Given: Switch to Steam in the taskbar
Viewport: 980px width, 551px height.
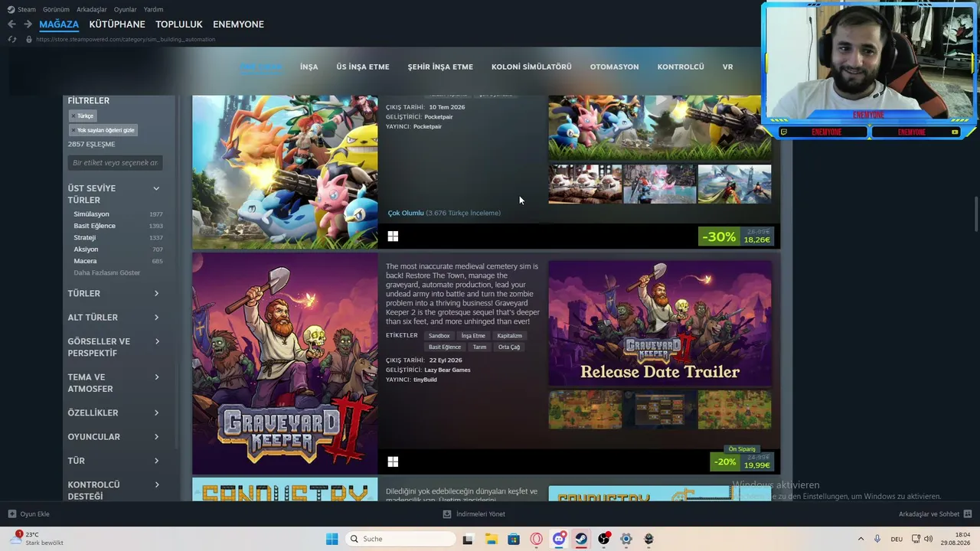Looking at the screenshot, I should click(x=581, y=539).
